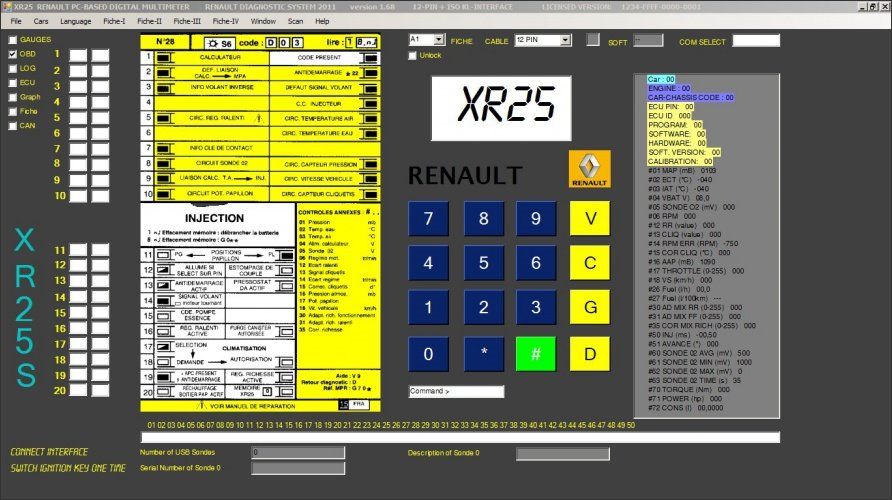Open the Window menu
The width and height of the screenshot is (892, 500).
tap(263, 21)
